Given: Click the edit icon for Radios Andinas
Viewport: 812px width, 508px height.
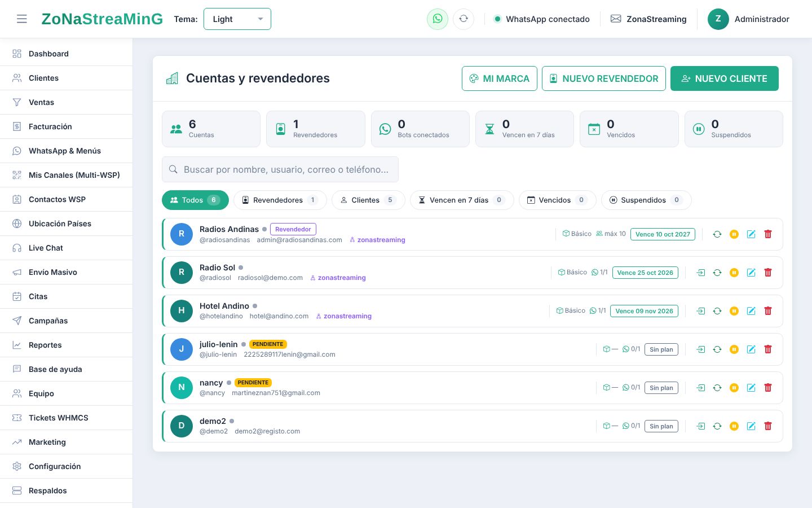Looking at the screenshot, I should point(751,234).
